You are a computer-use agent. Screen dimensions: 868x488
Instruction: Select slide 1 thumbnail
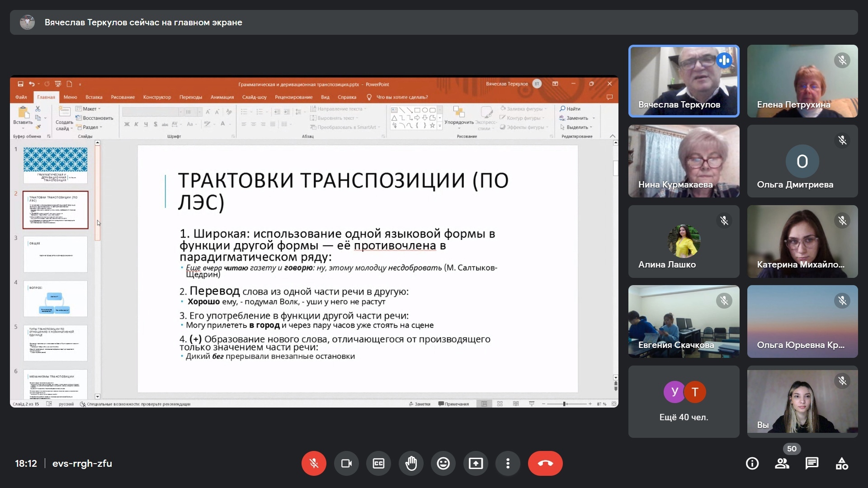click(x=56, y=165)
